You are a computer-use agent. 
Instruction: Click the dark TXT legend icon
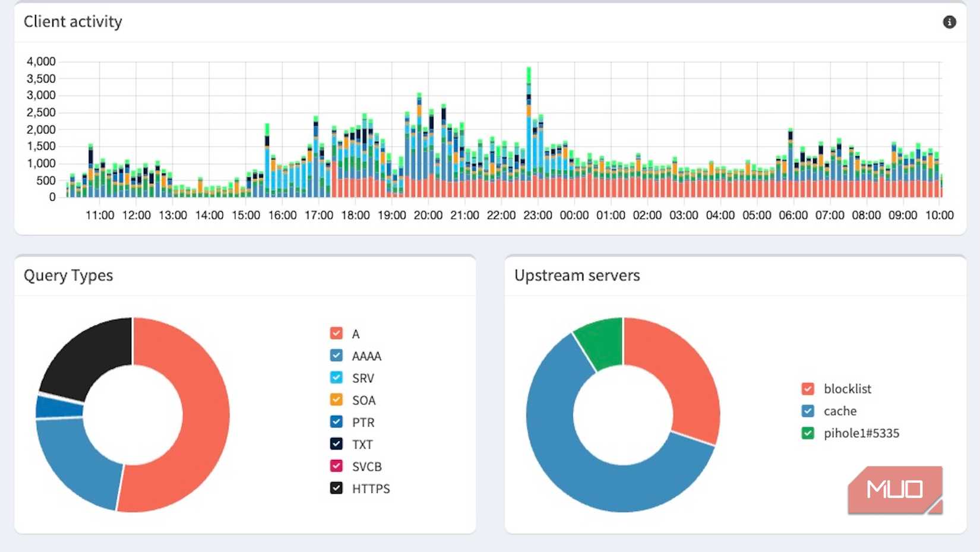pyautogui.click(x=336, y=444)
